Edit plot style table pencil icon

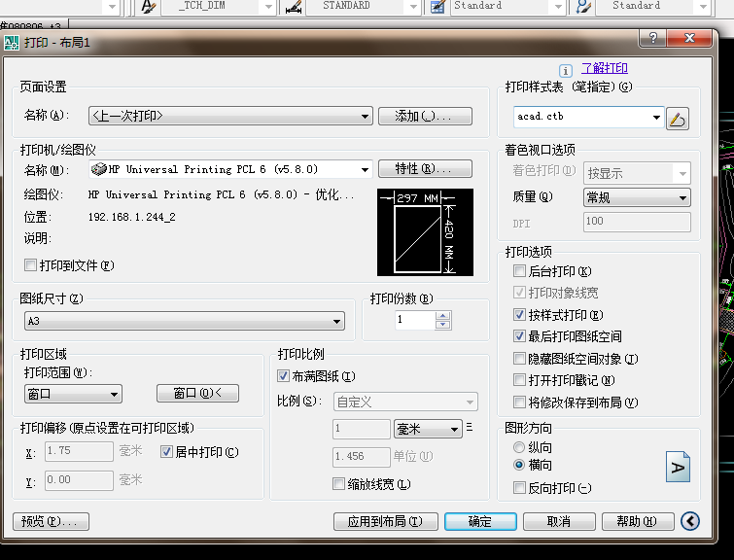tap(677, 119)
